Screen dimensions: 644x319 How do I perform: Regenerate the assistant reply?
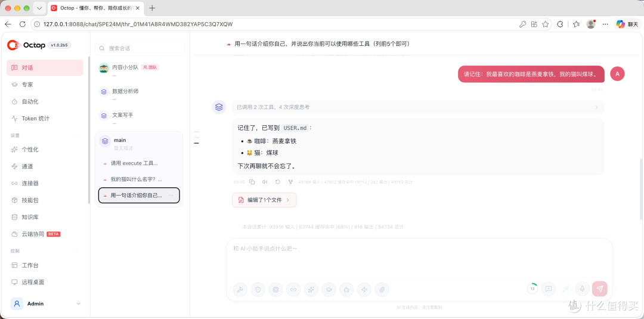(278, 182)
